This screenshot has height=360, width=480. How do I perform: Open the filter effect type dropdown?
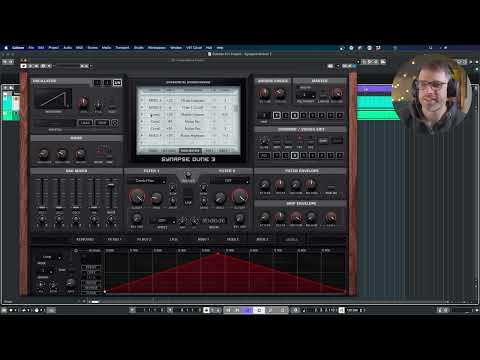[x=163, y=220]
